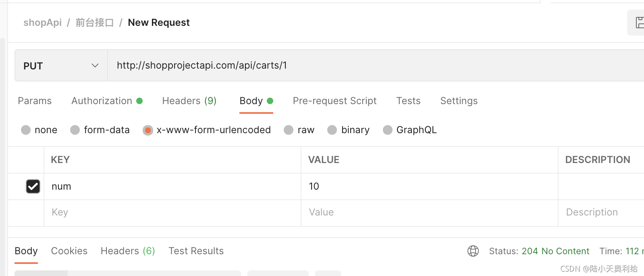Screen dimensions: 644x276
Task: View the response Cookies tab
Action: click(x=69, y=251)
